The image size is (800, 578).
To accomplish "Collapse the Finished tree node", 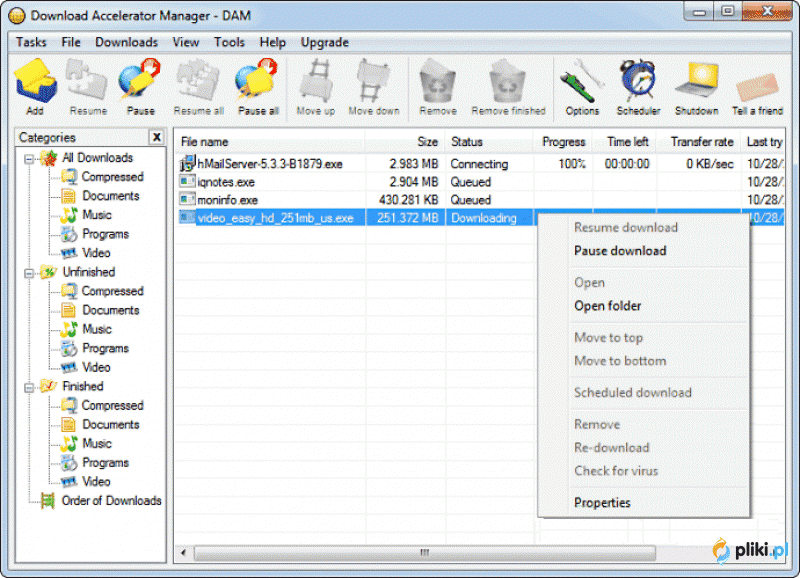I will (x=29, y=387).
